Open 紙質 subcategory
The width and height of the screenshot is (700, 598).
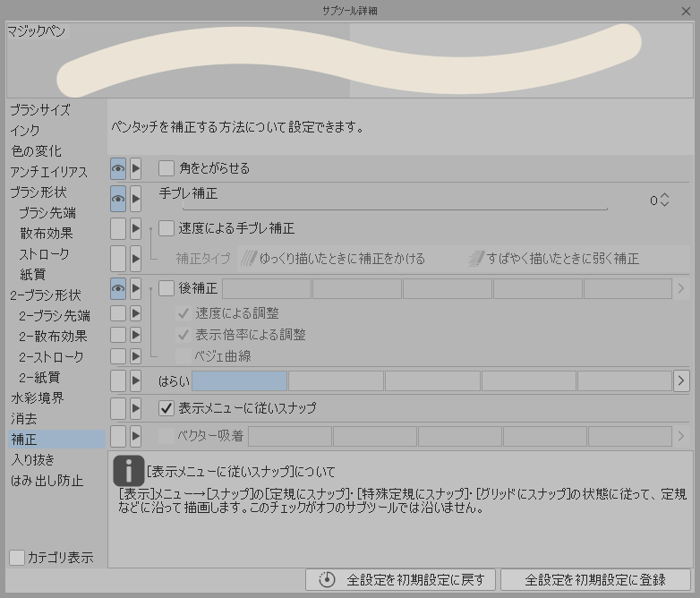32,274
